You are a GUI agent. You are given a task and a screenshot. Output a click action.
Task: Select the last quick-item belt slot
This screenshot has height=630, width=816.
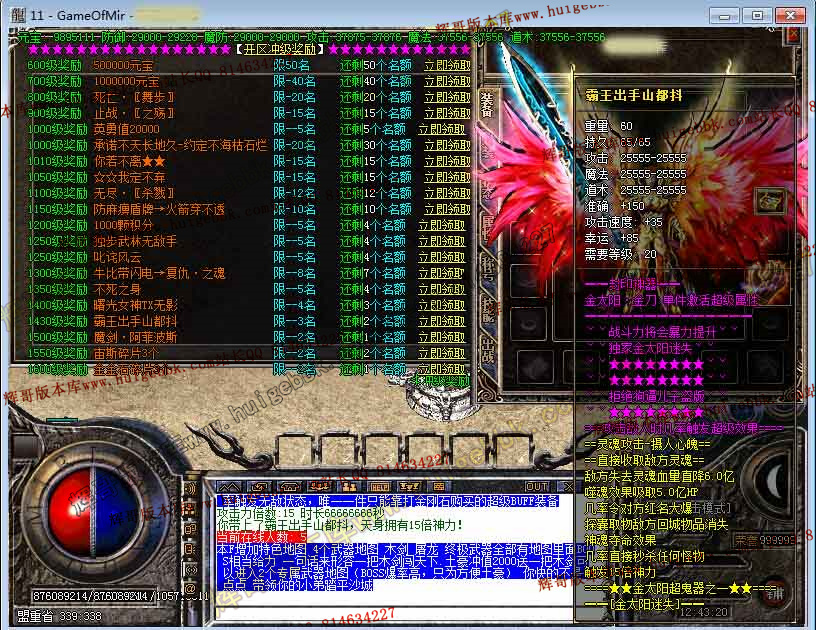point(512,452)
